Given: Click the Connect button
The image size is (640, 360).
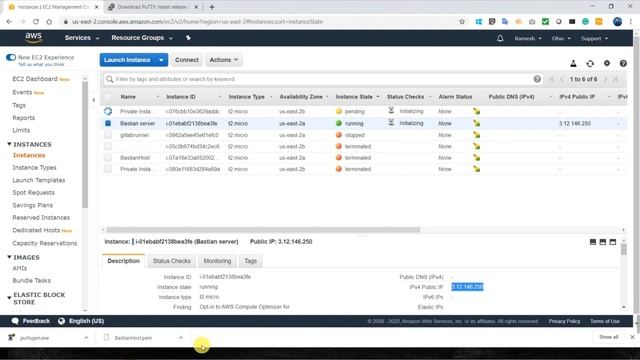Looking at the screenshot, I should (187, 60).
